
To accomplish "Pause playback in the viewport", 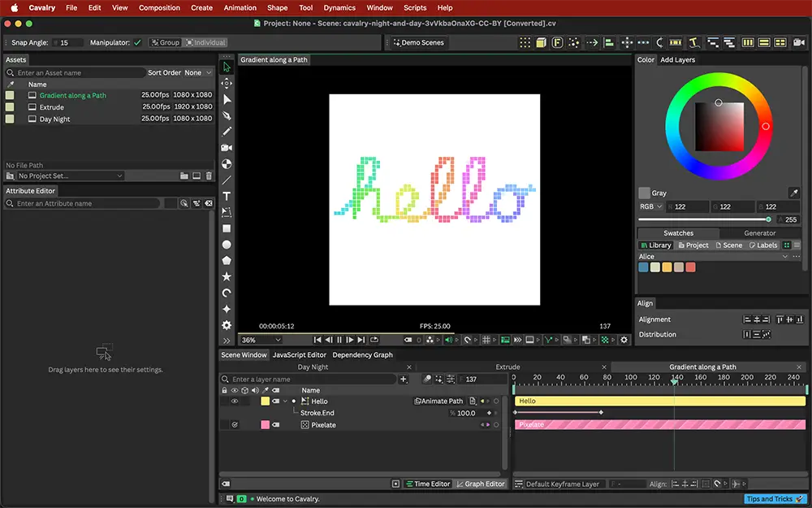I will tap(339, 340).
